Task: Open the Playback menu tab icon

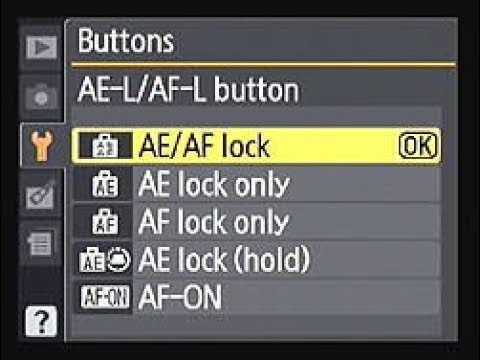Action: coord(41,47)
